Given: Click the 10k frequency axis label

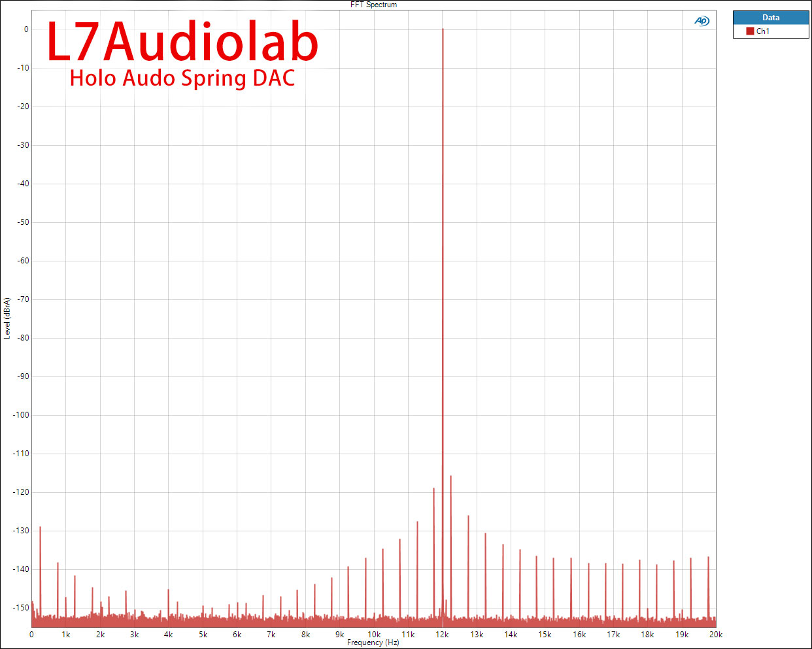Looking at the screenshot, I should coord(374,635).
